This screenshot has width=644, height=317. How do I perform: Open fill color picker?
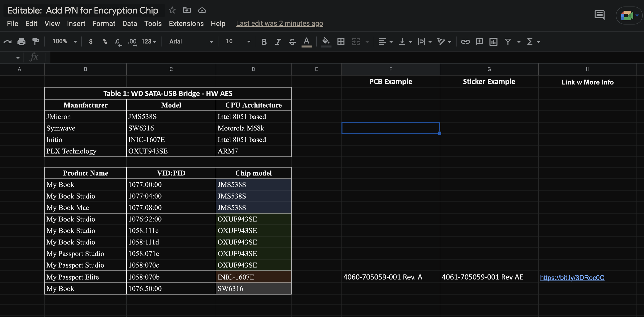(x=326, y=42)
